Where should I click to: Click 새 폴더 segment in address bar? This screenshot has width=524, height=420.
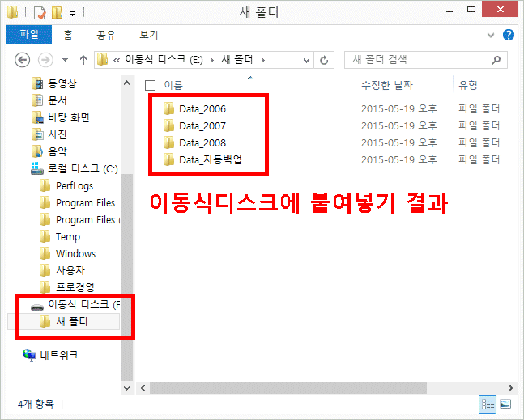(x=237, y=60)
